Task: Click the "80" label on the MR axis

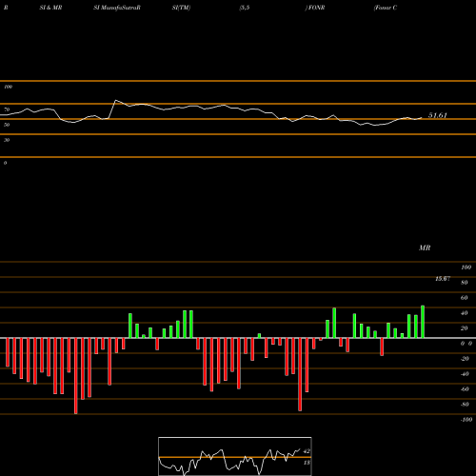Action: (465, 283)
